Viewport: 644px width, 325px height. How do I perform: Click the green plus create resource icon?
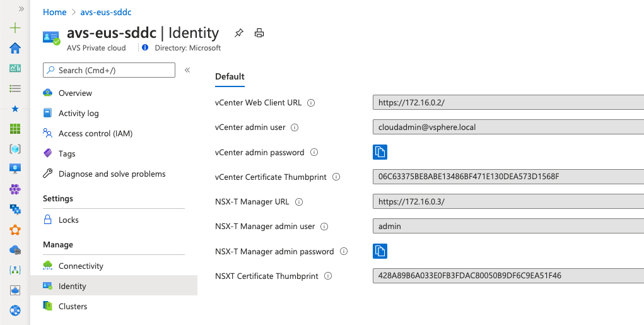click(15, 28)
